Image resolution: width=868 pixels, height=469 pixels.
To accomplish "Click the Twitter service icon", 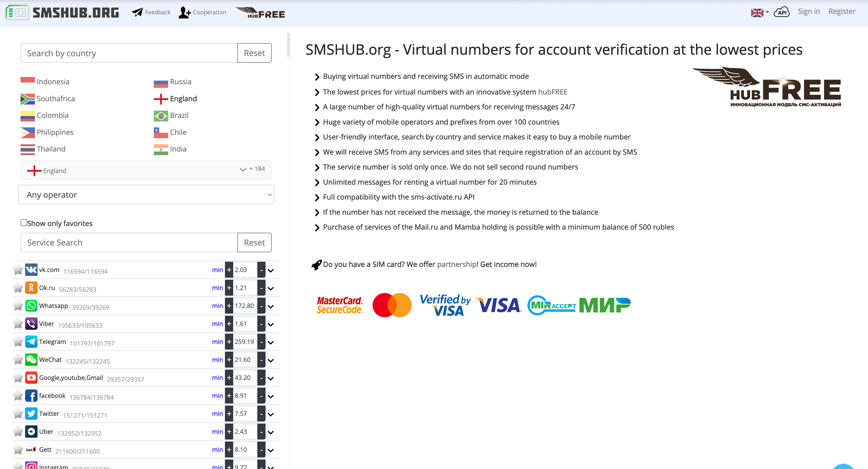I will pos(31,413).
